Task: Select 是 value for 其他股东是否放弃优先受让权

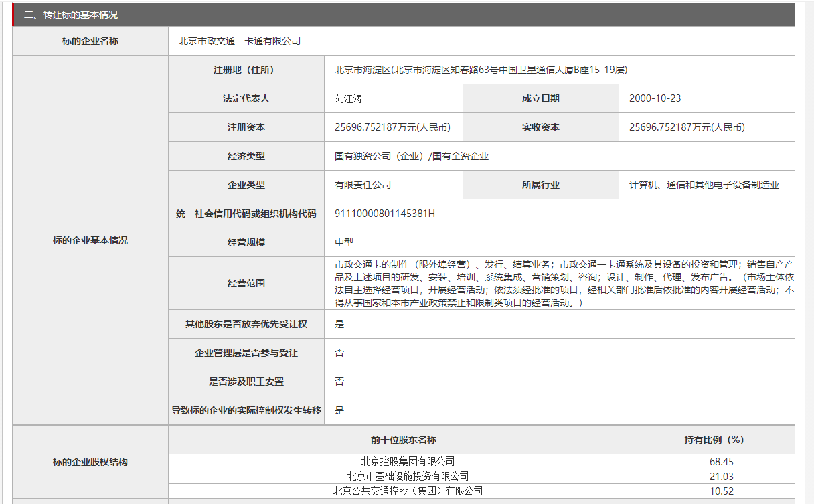Action: pos(339,324)
